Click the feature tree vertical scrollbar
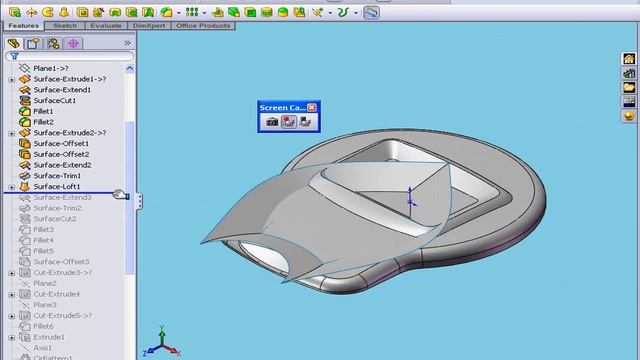The image size is (640, 360). 129,198
